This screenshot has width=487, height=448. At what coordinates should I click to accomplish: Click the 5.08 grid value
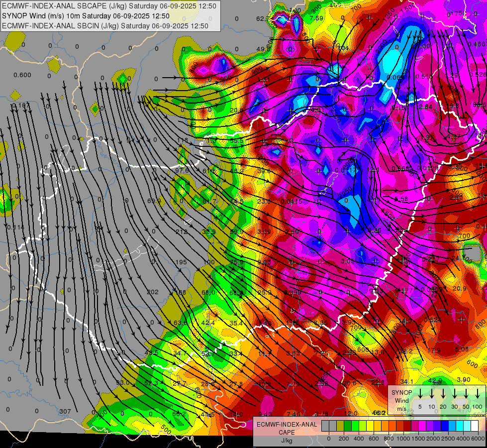[x=462, y=349]
